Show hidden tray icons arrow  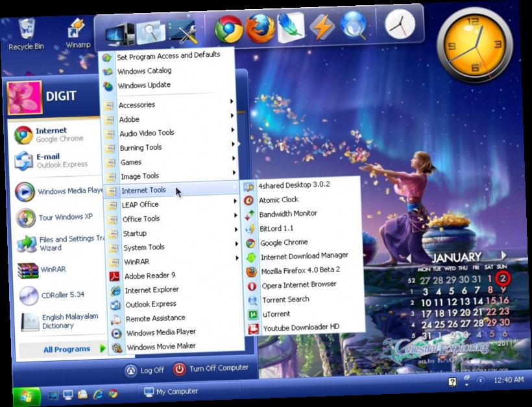click(481, 380)
